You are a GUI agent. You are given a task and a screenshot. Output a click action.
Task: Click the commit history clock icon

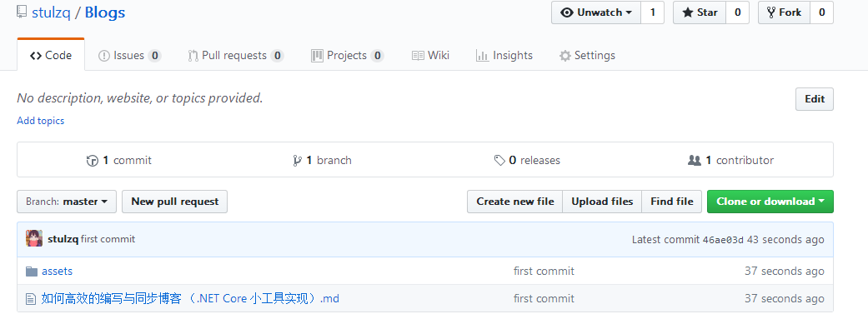pos(93,161)
